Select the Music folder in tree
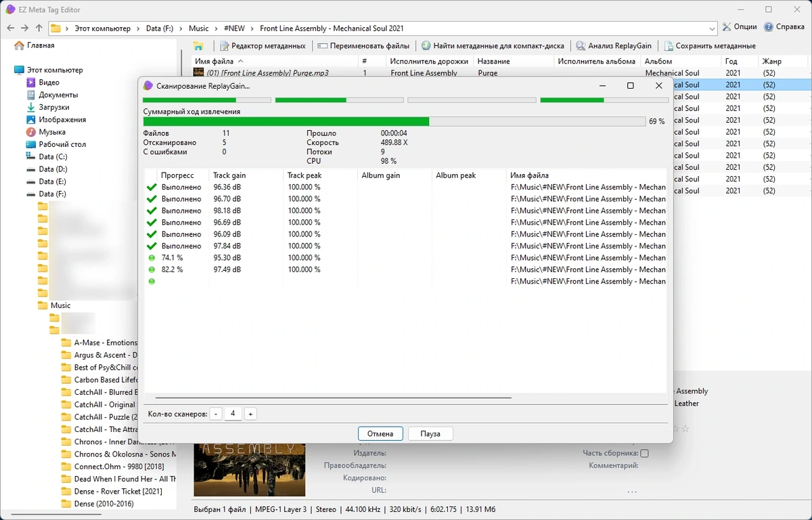 (55, 305)
